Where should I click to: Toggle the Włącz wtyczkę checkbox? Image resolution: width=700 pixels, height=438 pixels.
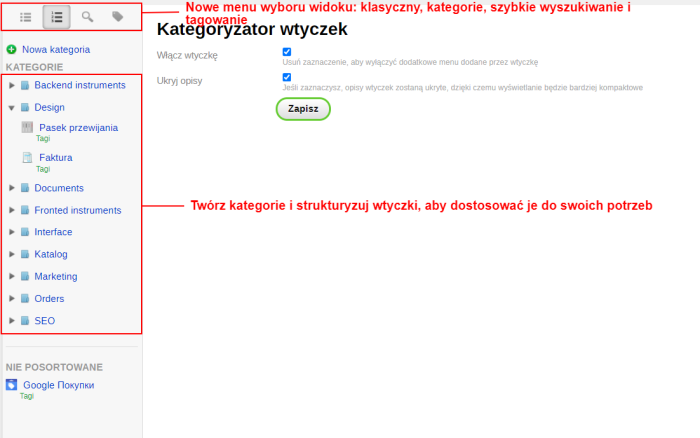[x=287, y=52]
